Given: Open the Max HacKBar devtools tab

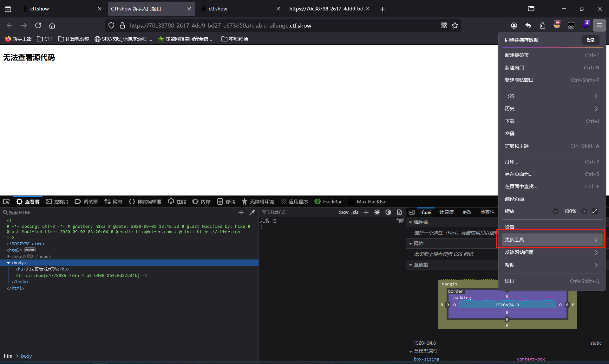Looking at the screenshot, I should [368, 201].
